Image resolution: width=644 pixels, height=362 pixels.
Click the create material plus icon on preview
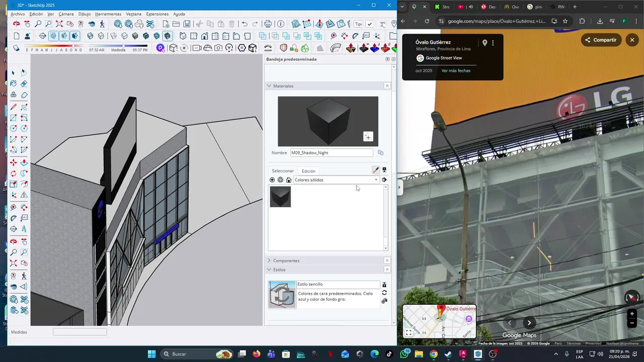tap(368, 136)
